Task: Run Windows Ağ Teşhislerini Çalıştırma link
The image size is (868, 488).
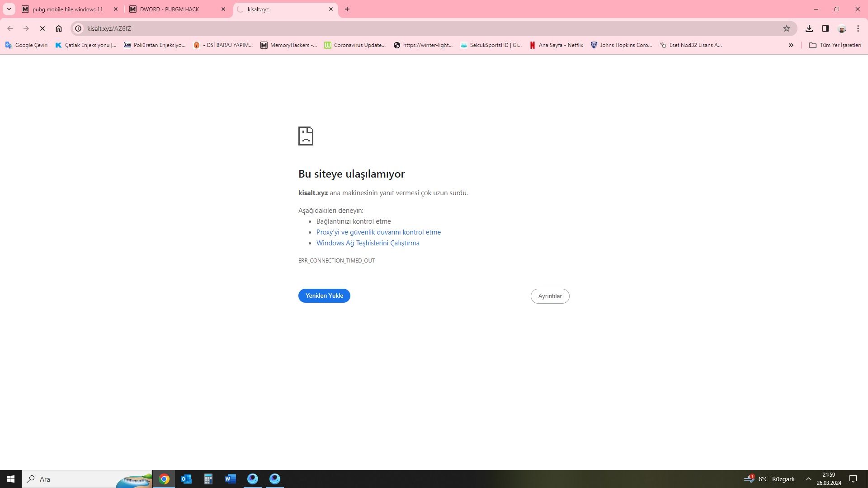Action: coord(368,243)
